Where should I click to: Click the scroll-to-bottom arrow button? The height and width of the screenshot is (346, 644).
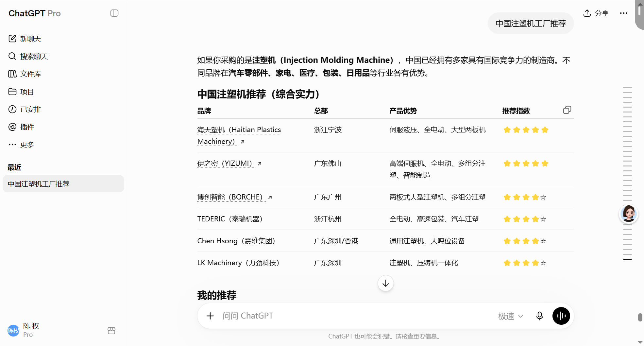pyautogui.click(x=386, y=283)
